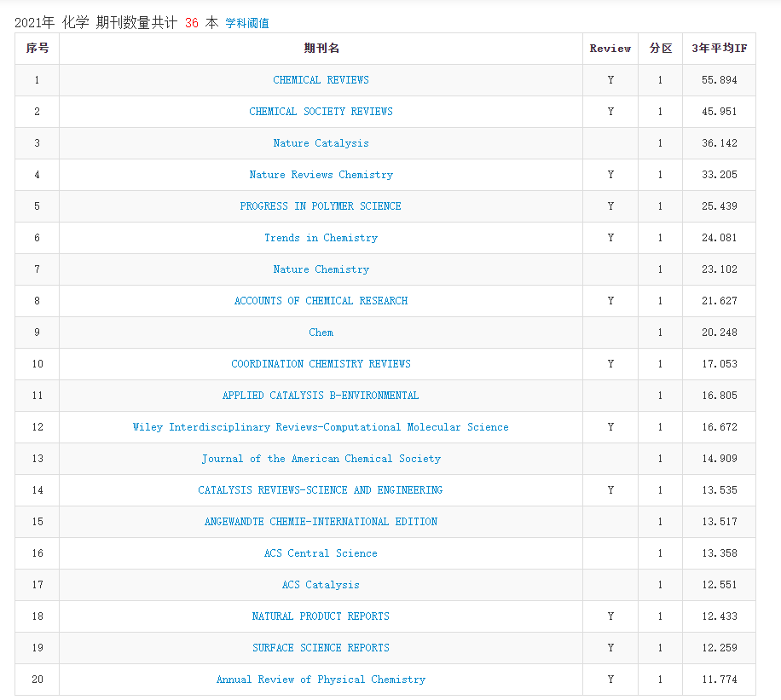The width and height of the screenshot is (781, 700).
Task: Select the IF value 12.433
Action: click(x=720, y=616)
